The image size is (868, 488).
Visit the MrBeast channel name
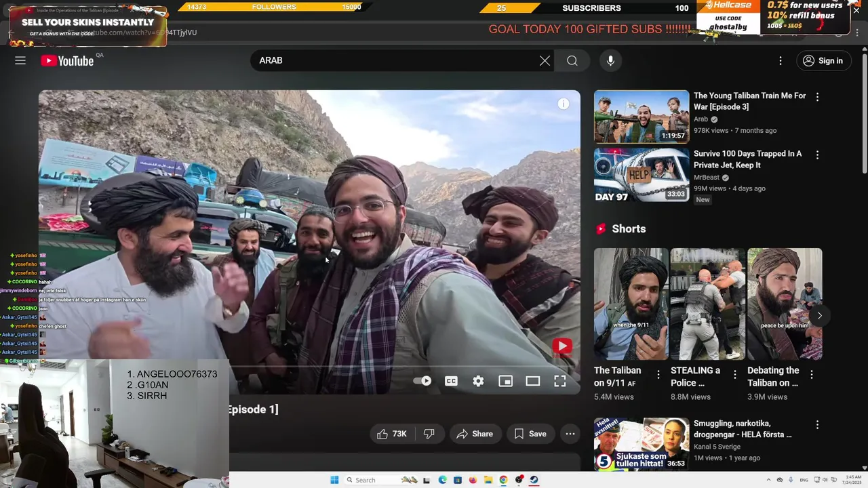[706, 178]
